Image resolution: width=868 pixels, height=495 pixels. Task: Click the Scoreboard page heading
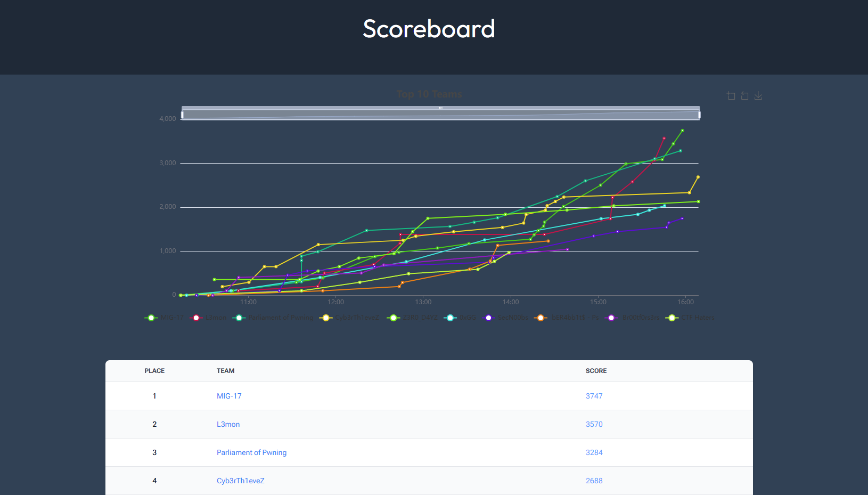429,29
